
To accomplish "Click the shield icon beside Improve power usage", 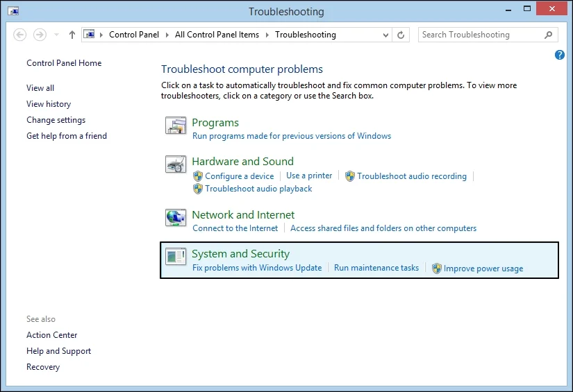I will point(437,269).
